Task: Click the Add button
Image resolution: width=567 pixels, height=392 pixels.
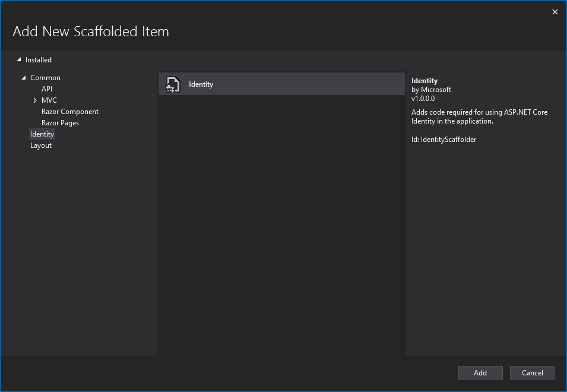Action: [x=480, y=373]
